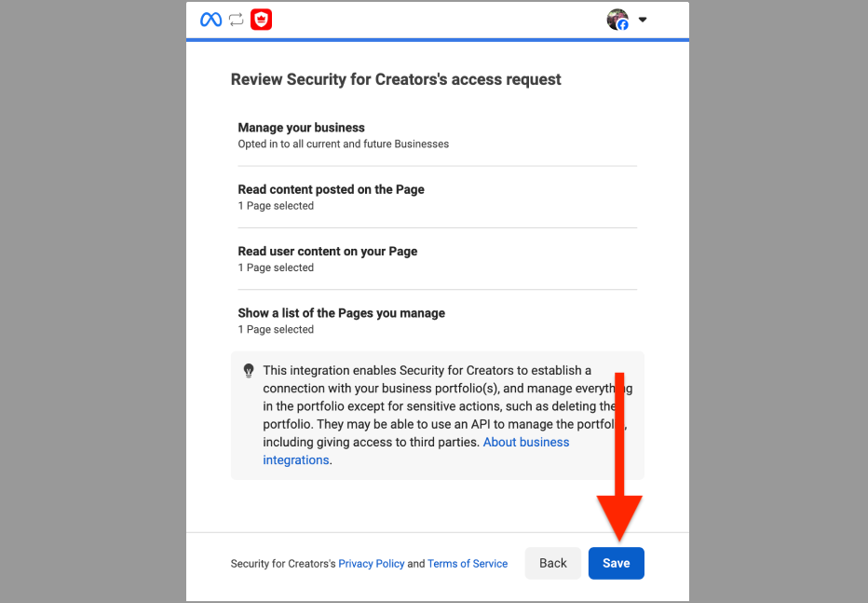868x603 pixels.
Task: Click the Review Security for Creators's access request heading
Action: coord(396,79)
